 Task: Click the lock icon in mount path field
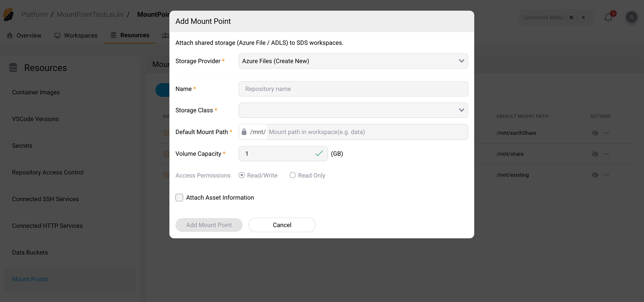pos(244,132)
